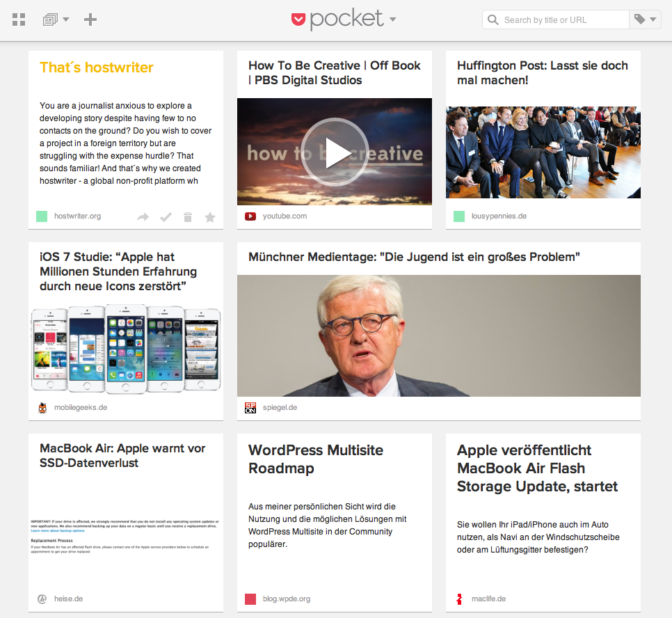Click the WordPress Multisite excerpt text
The width and height of the screenshot is (672, 618).
click(x=328, y=525)
